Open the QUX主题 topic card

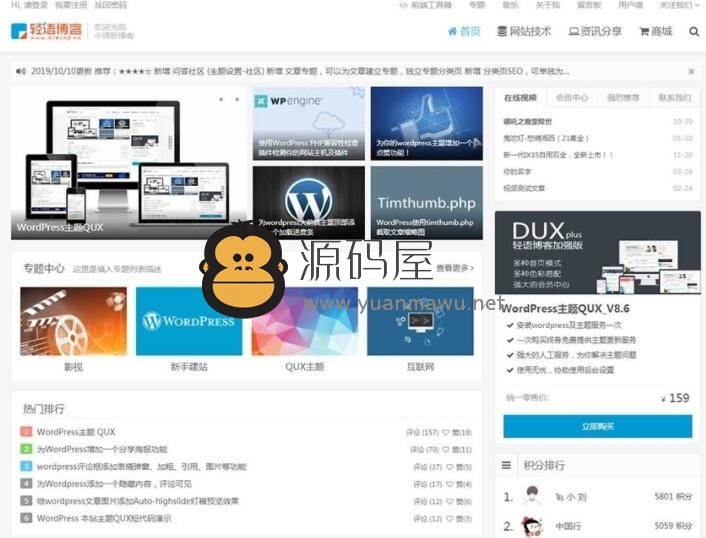[x=305, y=330]
